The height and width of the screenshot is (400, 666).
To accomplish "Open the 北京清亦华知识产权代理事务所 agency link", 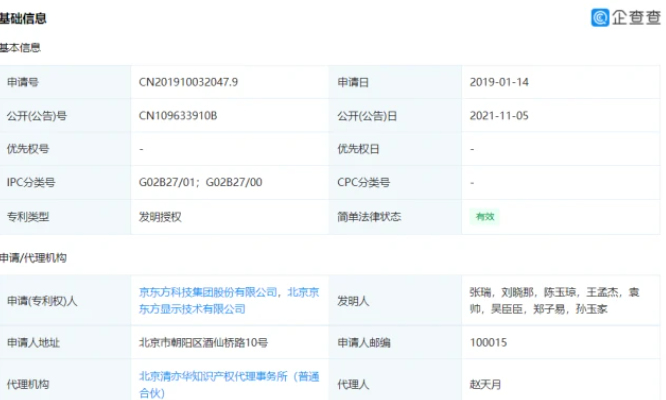I will [229, 384].
